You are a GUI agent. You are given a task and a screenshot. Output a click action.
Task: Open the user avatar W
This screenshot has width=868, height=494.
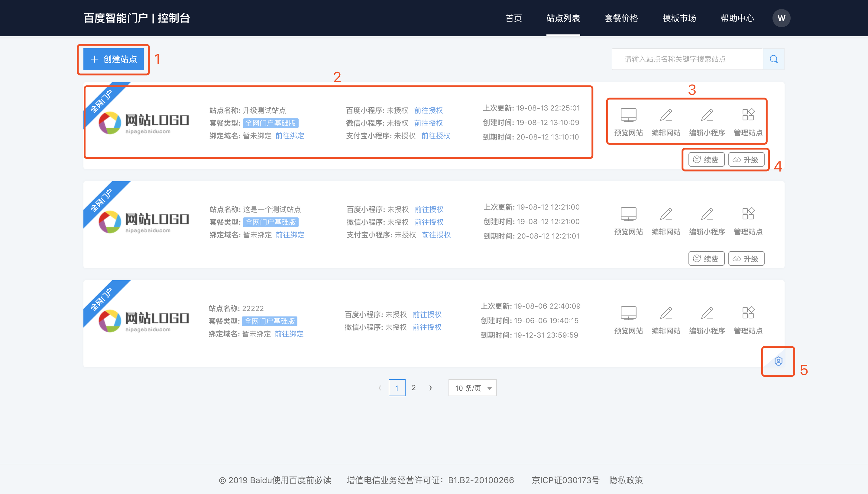[x=781, y=18]
